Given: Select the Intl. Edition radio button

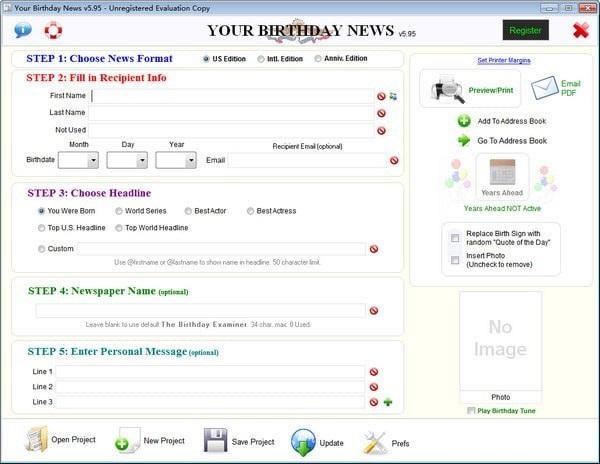Looking at the screenshot, I should click(263, 59).
